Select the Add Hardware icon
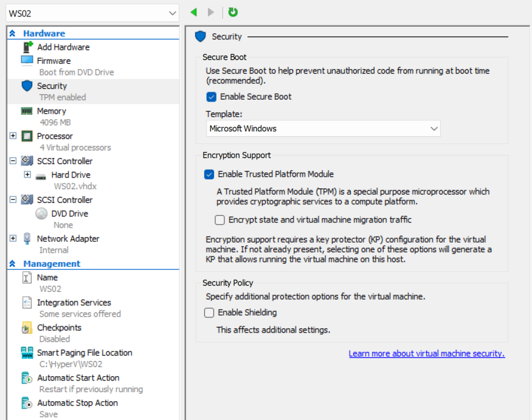 pyautogui.click(x=27, y=47)
